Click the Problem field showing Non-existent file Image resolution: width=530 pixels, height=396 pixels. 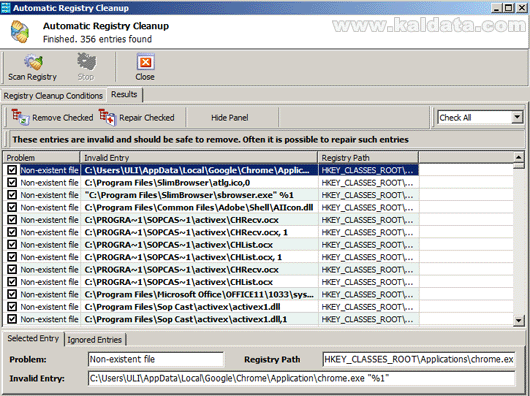click(x=155, y=359)
